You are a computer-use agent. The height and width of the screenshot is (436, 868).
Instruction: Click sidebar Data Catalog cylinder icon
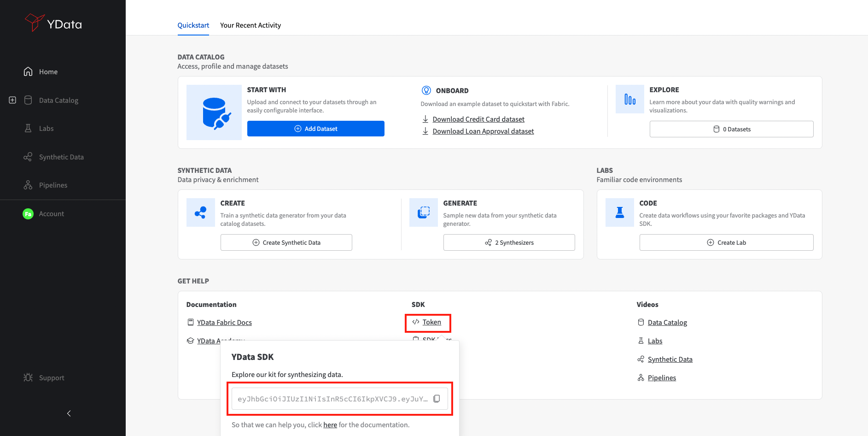pyautogui.click(x=28, y=100)
